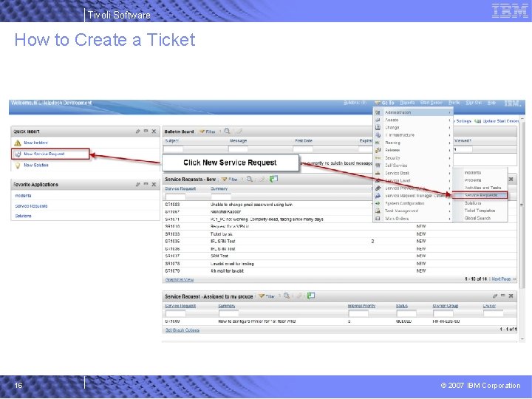Click the Filter funnel in Service Requests - New

[x=225, y=179]
